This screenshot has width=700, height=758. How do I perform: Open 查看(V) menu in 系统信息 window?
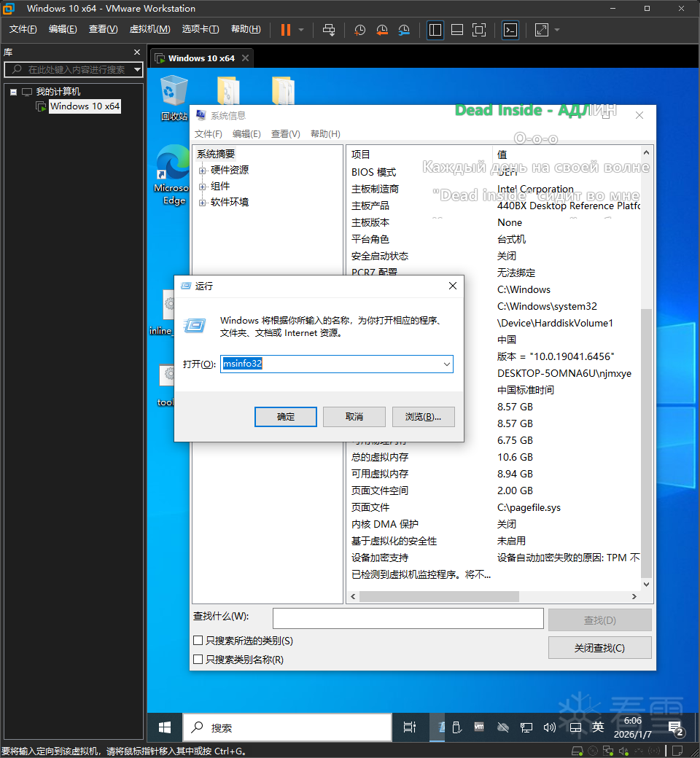(285, 134)
